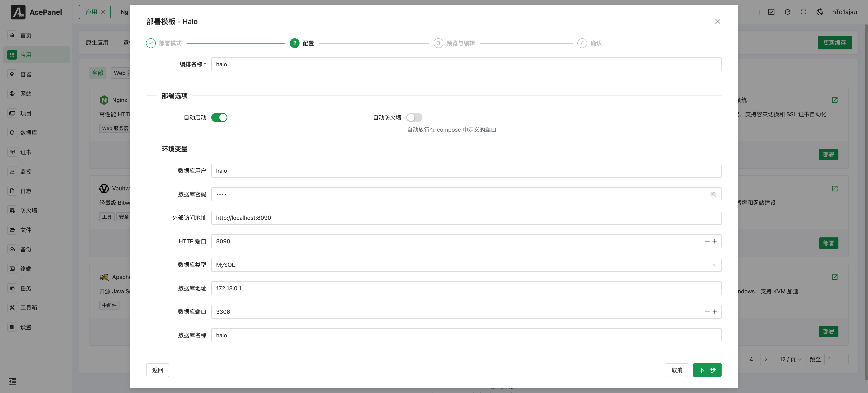
Task: Open 防火墙 from the sidebar
Action: tap(28, 210)
